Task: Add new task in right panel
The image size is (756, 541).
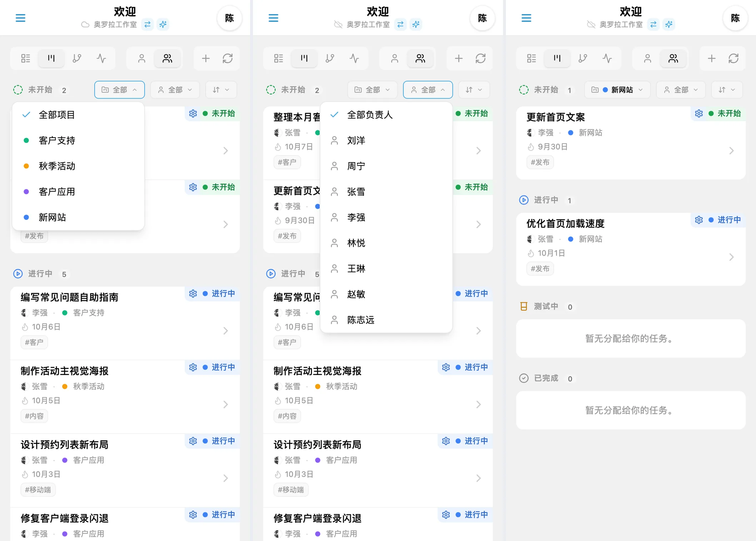Action: pos(712,58)
